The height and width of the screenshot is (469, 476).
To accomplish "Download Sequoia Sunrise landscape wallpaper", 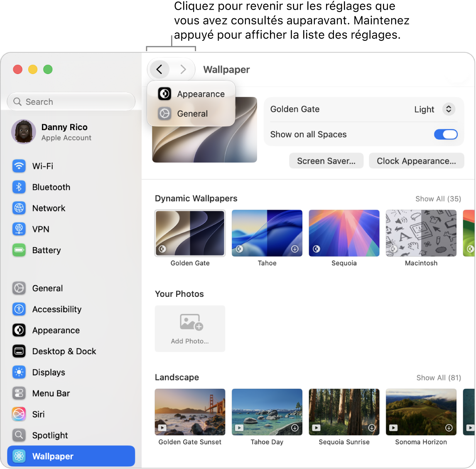I will pyautogui.click(x=372, y=428).
